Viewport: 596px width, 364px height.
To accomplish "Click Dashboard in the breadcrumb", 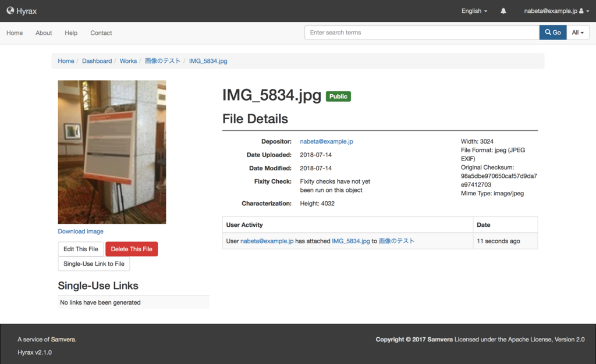I will pyautogui.click(x=97, y=61).
